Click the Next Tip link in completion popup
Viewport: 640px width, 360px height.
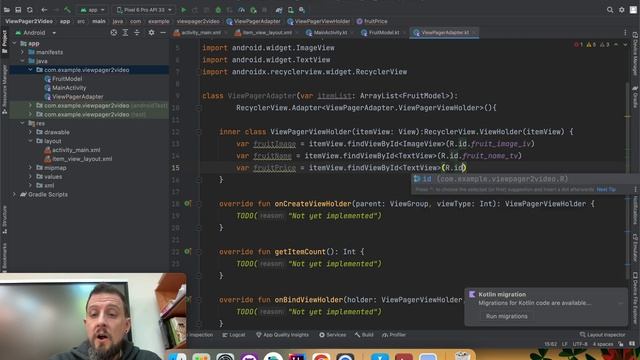606,189
